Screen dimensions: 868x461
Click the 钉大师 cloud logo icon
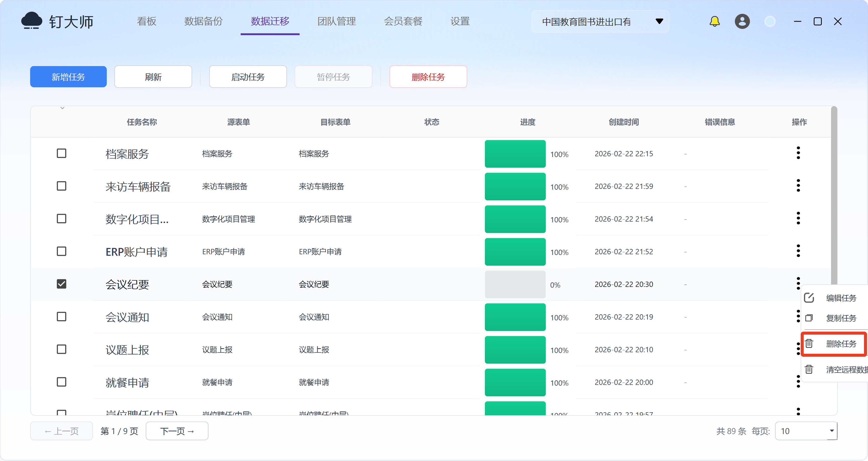click(x=32, y=21)
